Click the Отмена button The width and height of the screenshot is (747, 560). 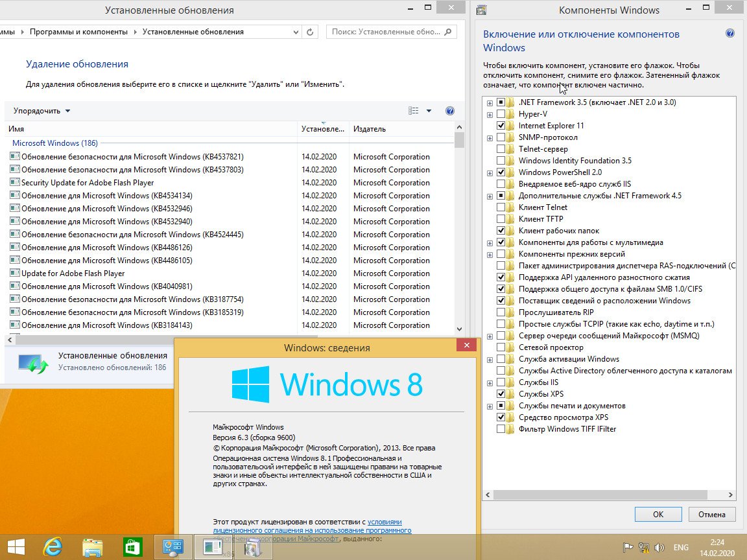tap(711, 514)
